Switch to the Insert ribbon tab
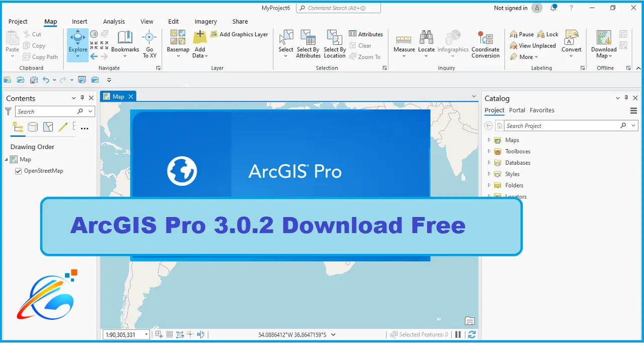This screenshot has height=343, width=644. (x=79, y=22)
